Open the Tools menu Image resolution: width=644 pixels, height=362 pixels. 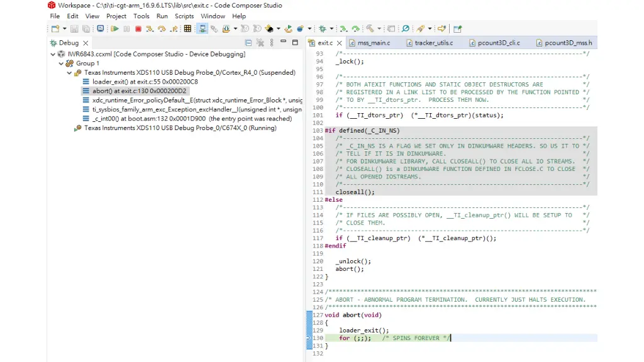[x=142, y=16]
